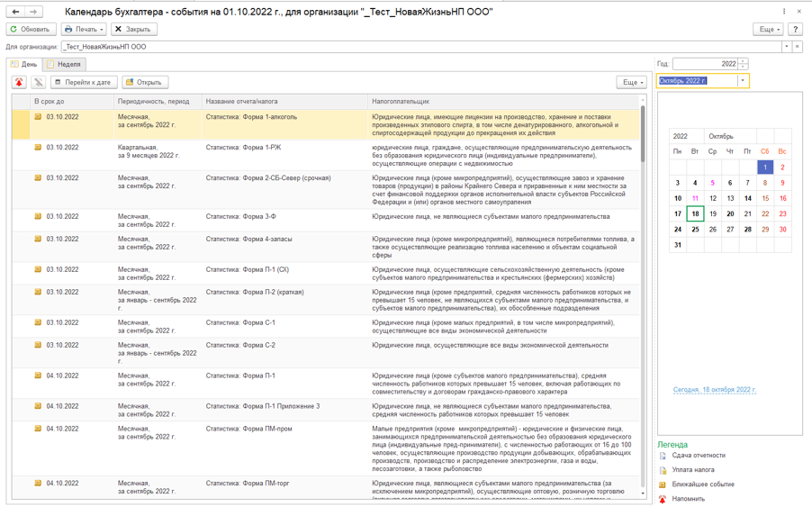Select October 3 in the calendar
The width and height of the screenshot is (812, 507).
tap(677, 183)
